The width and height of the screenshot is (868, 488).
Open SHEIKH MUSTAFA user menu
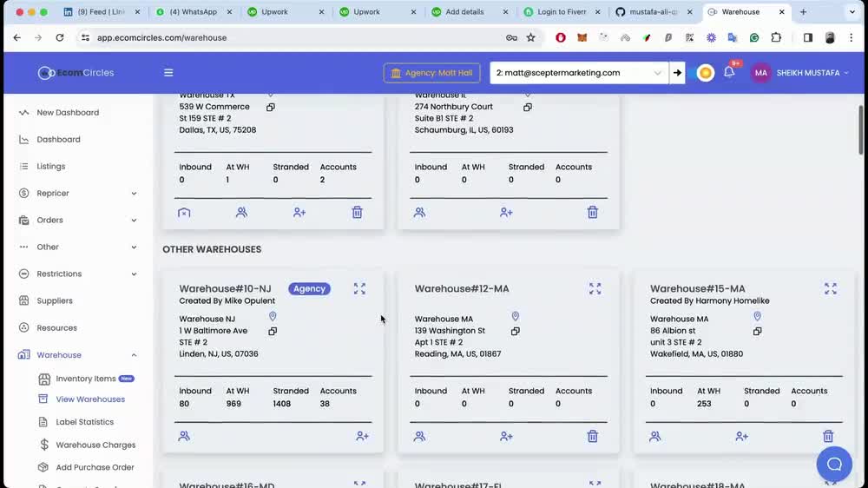pyautogui.click(x=800, y=73)
